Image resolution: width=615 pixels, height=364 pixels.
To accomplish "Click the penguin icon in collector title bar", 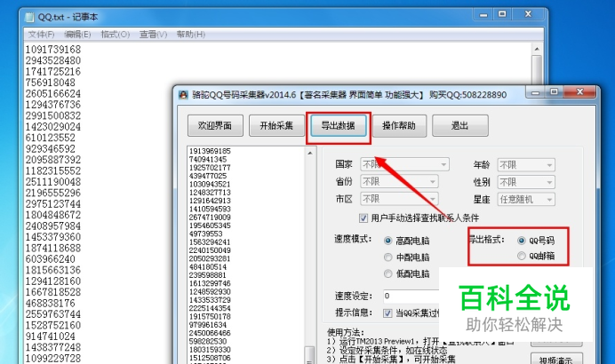I will tap(183, 95).
